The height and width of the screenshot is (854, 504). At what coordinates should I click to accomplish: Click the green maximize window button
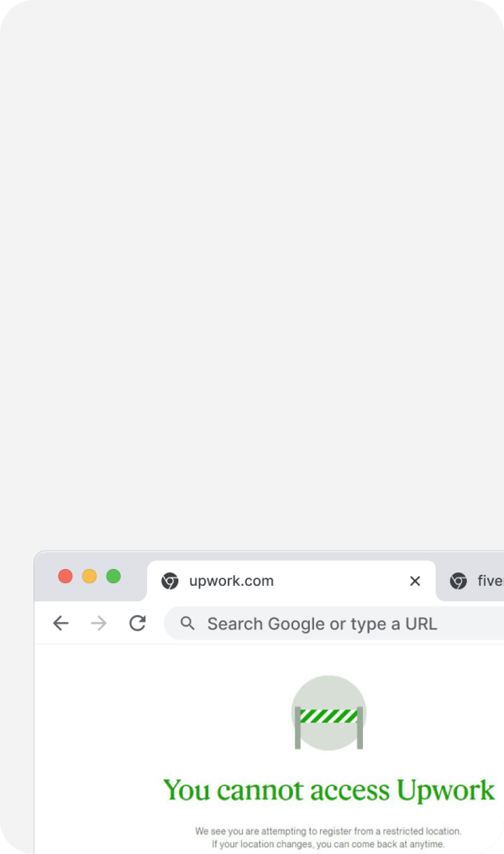pos(113,576)
